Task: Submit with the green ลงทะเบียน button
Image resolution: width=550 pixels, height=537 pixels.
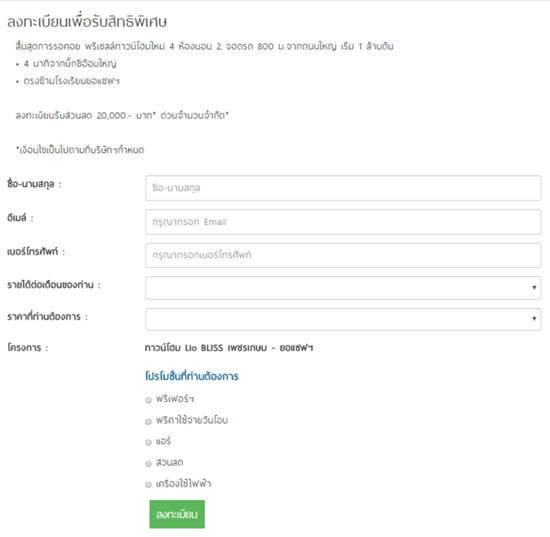Action: tap(177, 514)
